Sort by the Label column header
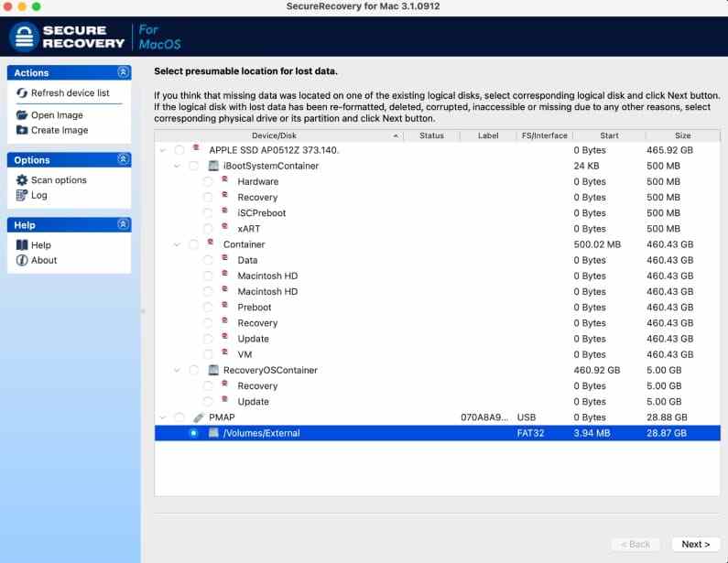728x563 pixels. click(488, 135)
